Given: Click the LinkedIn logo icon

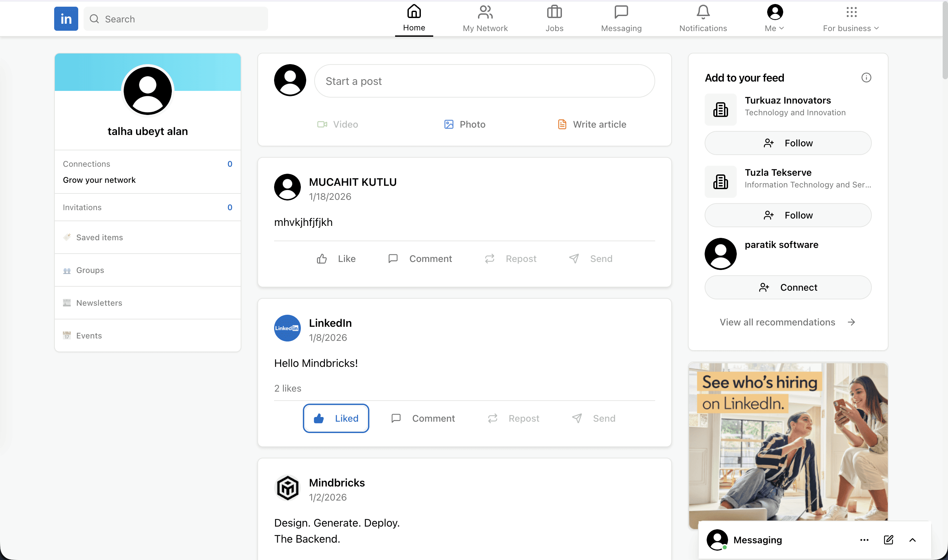Looking at the screenshot, I should [x=66, y=18].
